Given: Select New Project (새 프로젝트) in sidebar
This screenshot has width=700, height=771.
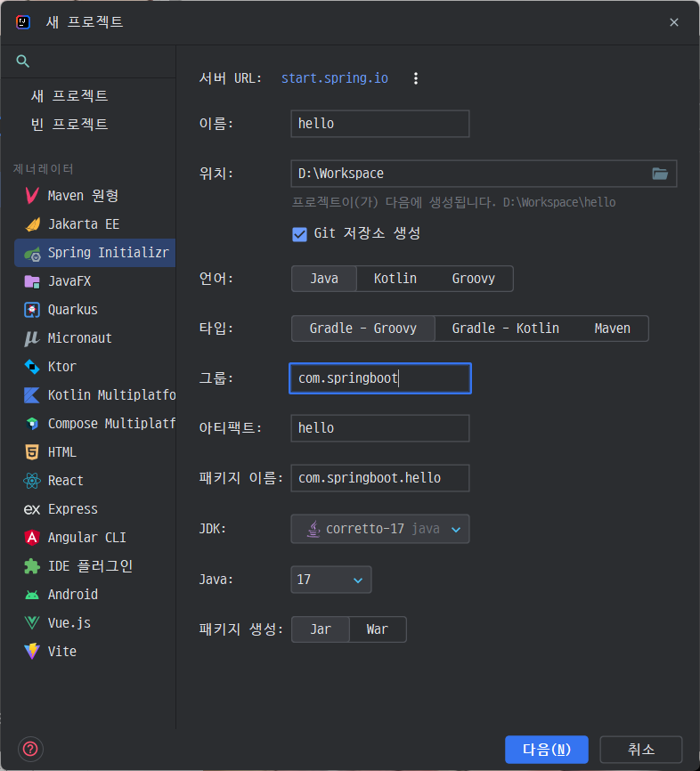Looking at the screenshot, I should coord(69,95).
